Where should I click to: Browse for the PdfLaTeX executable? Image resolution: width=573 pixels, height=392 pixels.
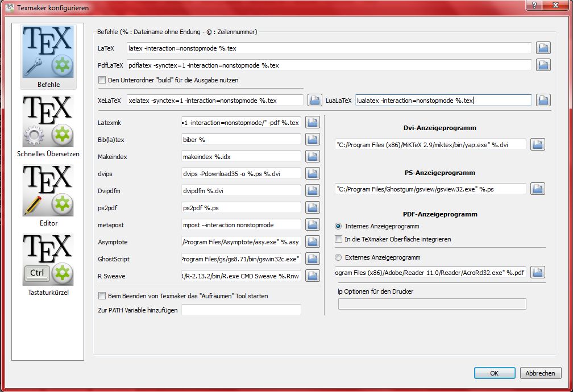tap(543, 65)
